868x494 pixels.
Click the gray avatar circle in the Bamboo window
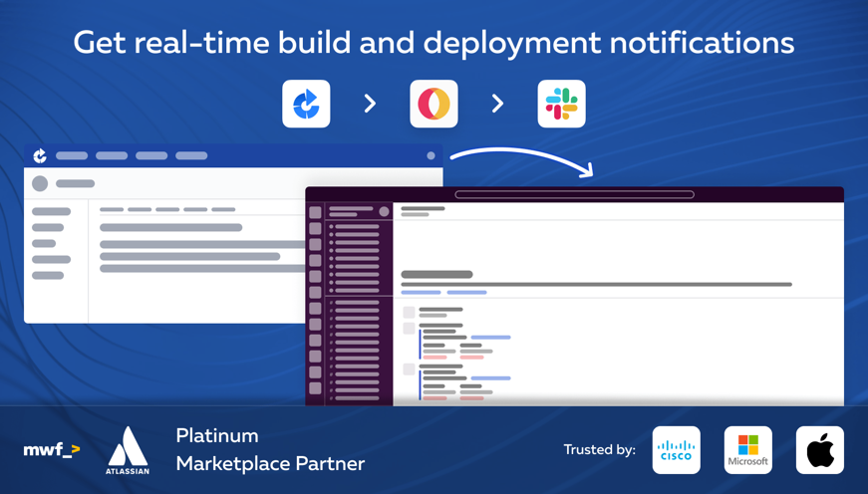(40, 183)
